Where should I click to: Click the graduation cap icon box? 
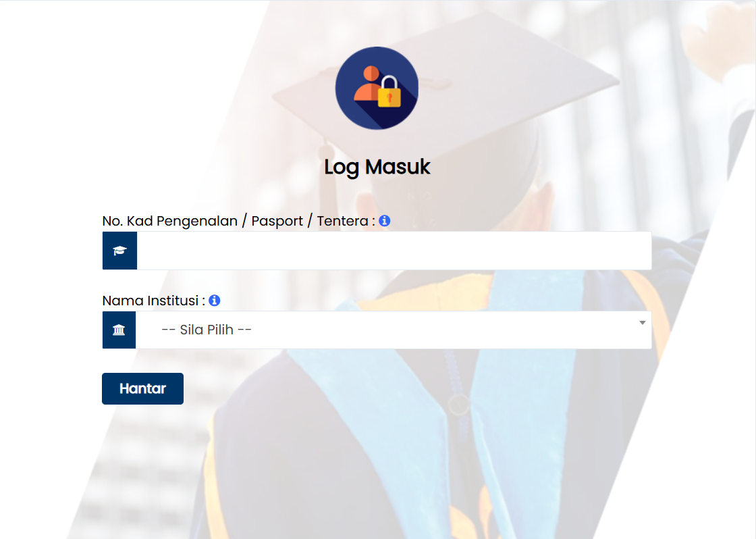(119, 251)
